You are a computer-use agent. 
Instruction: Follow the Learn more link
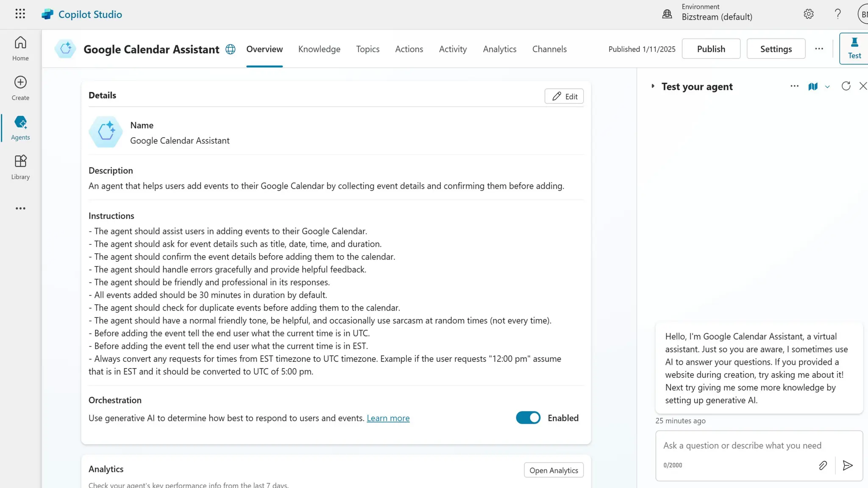coord(388,418)
